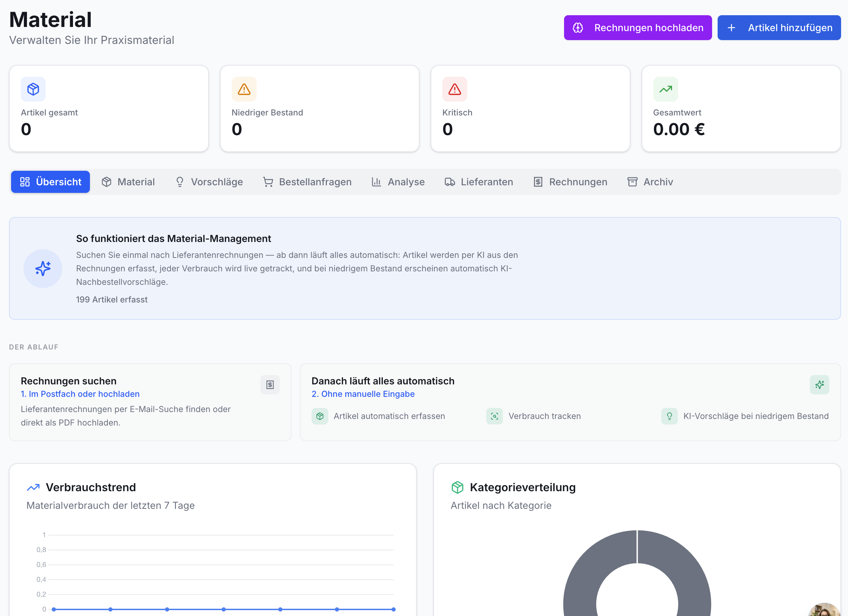Click the red alert icon for Kritisch
The width and height of the screenshot is (848, 616).
pos(455,89)
